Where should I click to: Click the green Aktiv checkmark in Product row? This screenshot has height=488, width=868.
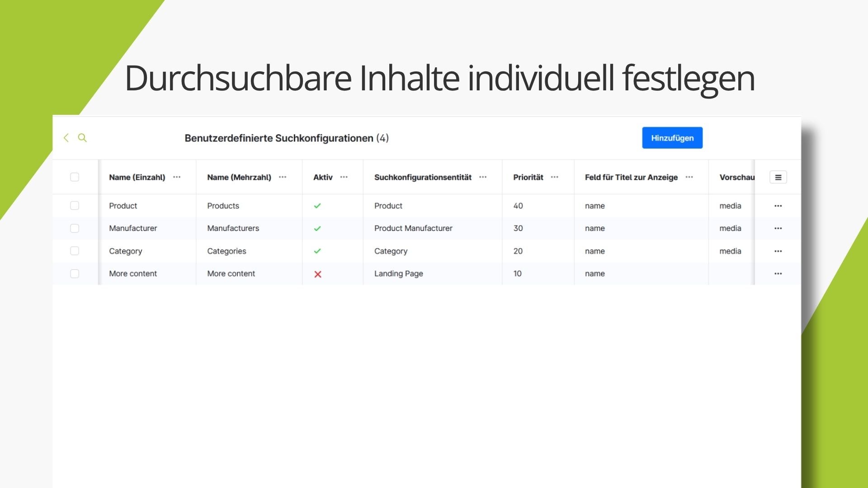(317, 206)
